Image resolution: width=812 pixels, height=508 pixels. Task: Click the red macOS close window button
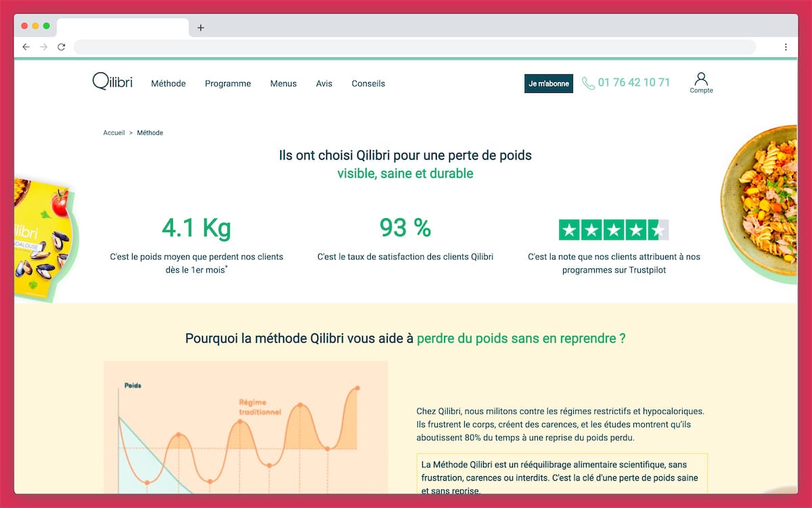coord(24,26)
